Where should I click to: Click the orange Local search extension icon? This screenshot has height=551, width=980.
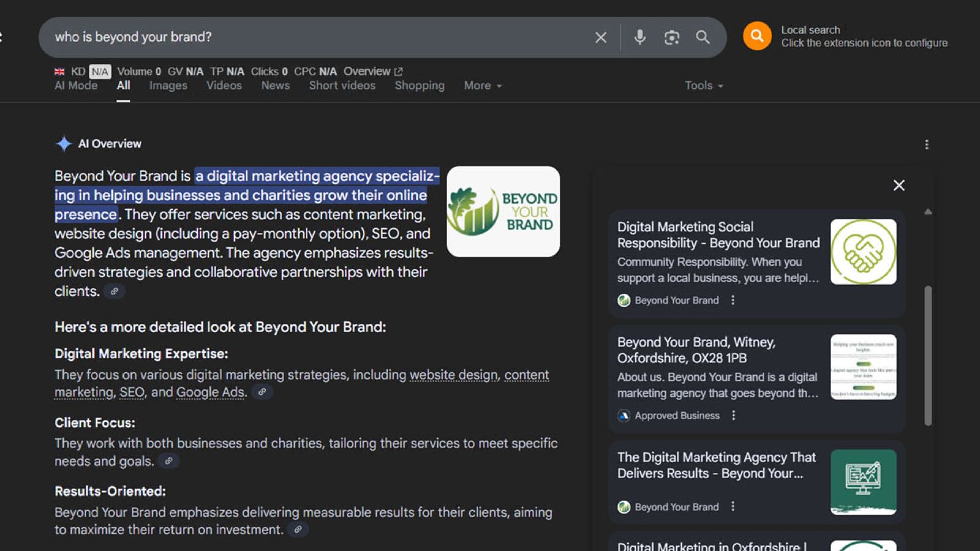point(757,36)
